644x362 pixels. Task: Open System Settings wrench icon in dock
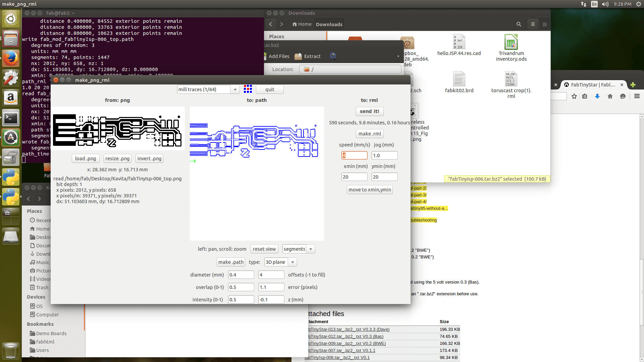coord(11,78)
